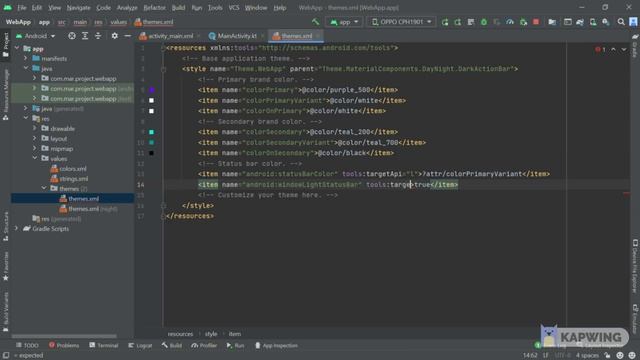Open the Refactor menu
The image size is (640, 360).
[154, 8]
